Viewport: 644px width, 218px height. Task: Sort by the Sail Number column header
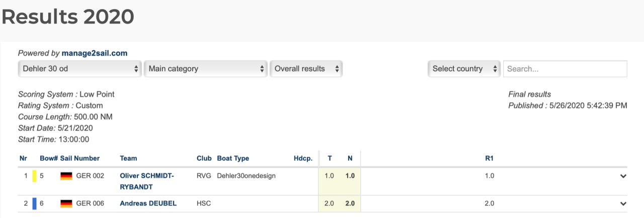(80, 158)
